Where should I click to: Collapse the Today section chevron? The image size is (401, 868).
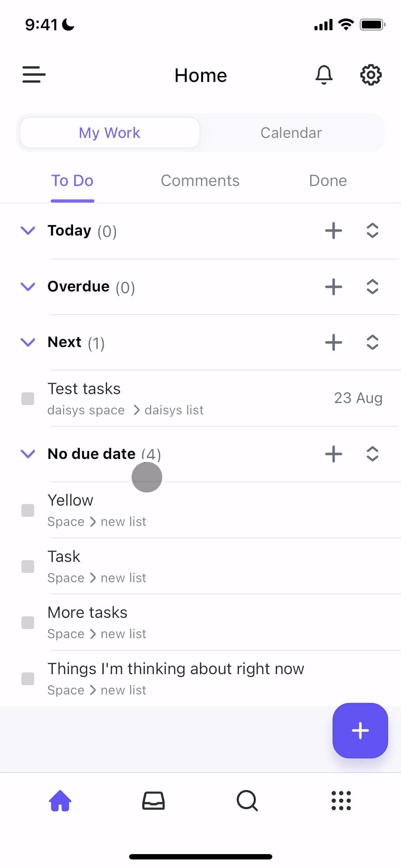(x=28, y=231)
